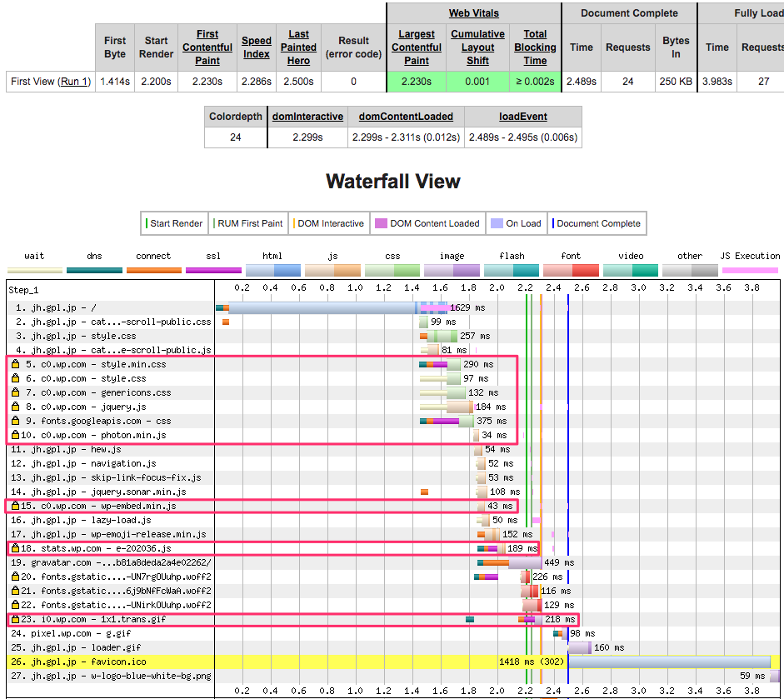Click the lock icon beside i0.wp.com 1x1.trans.gif
The width and height of the screenshot is (784, 699).
15,619
